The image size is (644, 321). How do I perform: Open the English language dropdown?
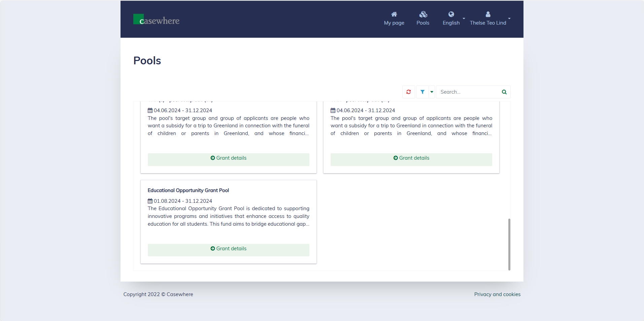point(453,23)
